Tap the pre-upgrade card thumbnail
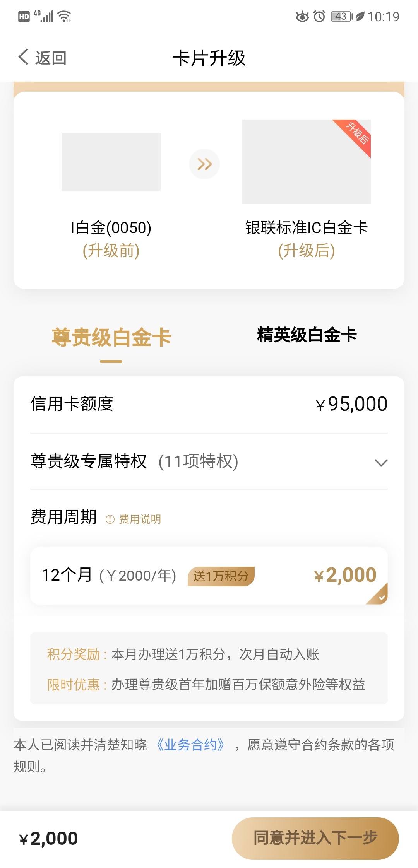Image resolution: width=418 pixels, height=868 pixels. [x=111, y=162]
